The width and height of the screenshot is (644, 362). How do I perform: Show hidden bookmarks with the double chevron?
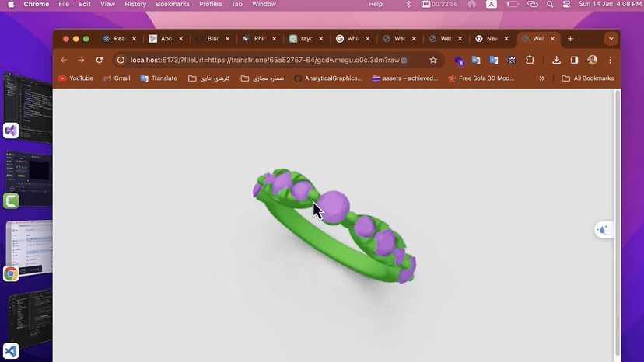tap(542, 78)
